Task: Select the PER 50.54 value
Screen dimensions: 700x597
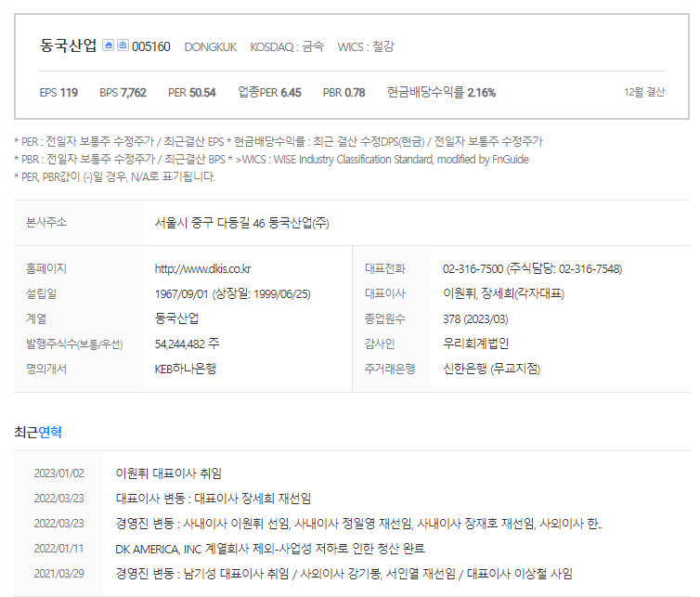Action: (x=192, y=93)
